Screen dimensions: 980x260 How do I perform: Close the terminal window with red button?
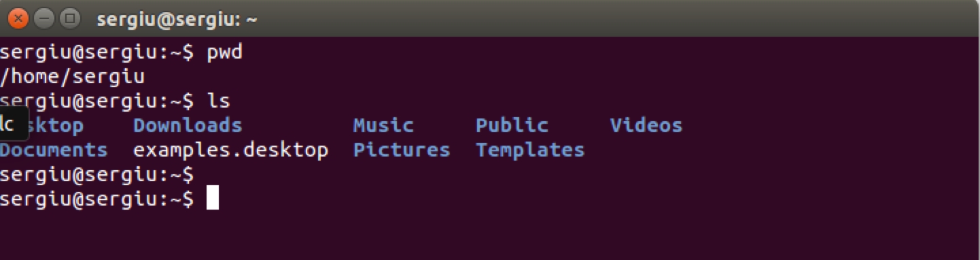[19, 18]
